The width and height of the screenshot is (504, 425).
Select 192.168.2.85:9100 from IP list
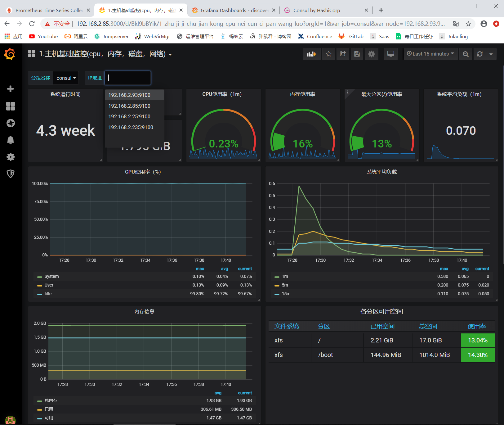pyautogui.click(x=129, y=106)
